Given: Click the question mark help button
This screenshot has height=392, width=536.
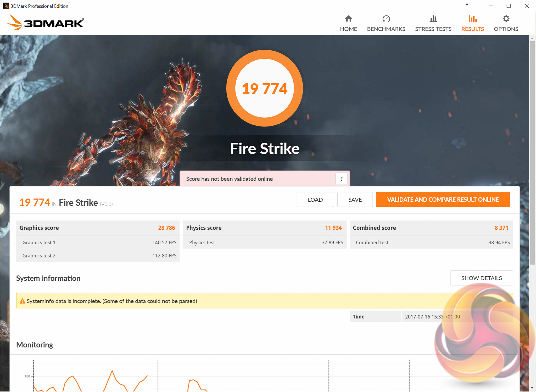Looking at the screenshot, I should [x=341, y=179].
